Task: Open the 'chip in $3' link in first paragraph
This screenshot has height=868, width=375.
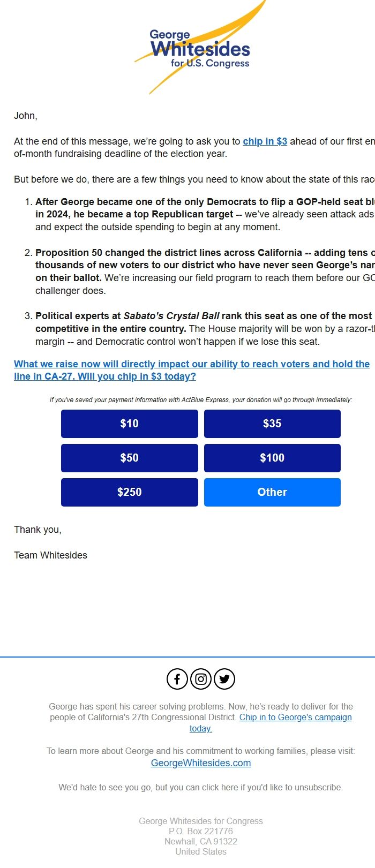Action: [x=265, y=141]
